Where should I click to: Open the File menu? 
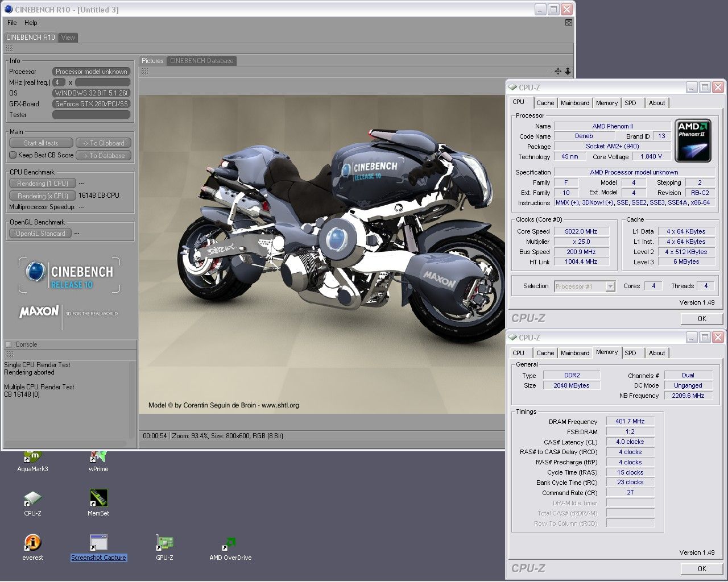pos(12,23)
